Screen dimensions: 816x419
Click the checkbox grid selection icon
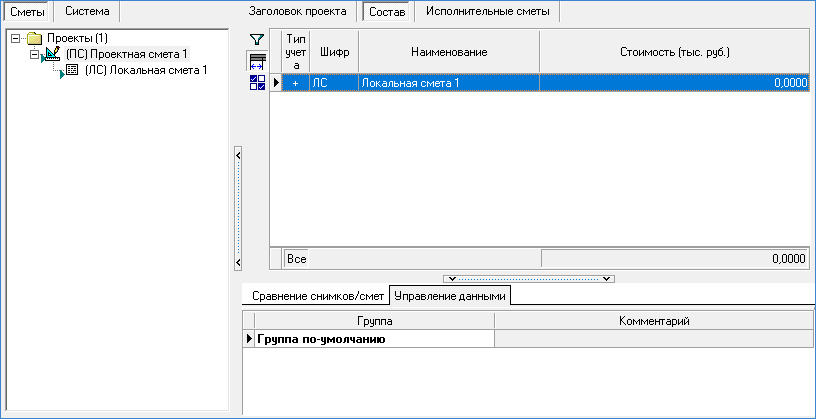point(256,82)
